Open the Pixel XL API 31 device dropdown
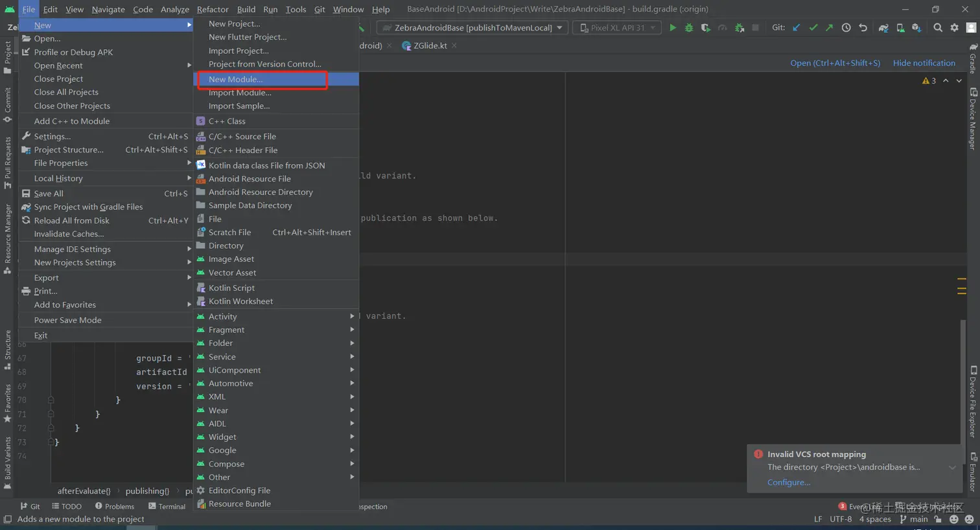Image resolution: width=980 pixels, height=530 pixels. tap(618, 28)
